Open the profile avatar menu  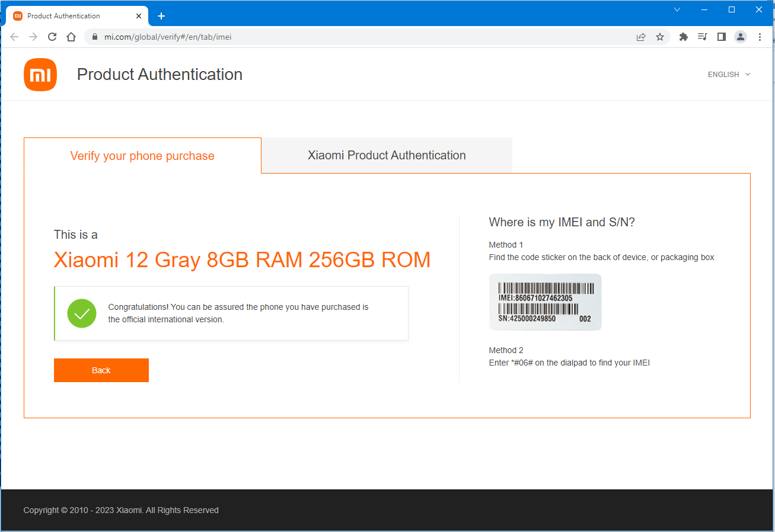(x=741, y=37)
